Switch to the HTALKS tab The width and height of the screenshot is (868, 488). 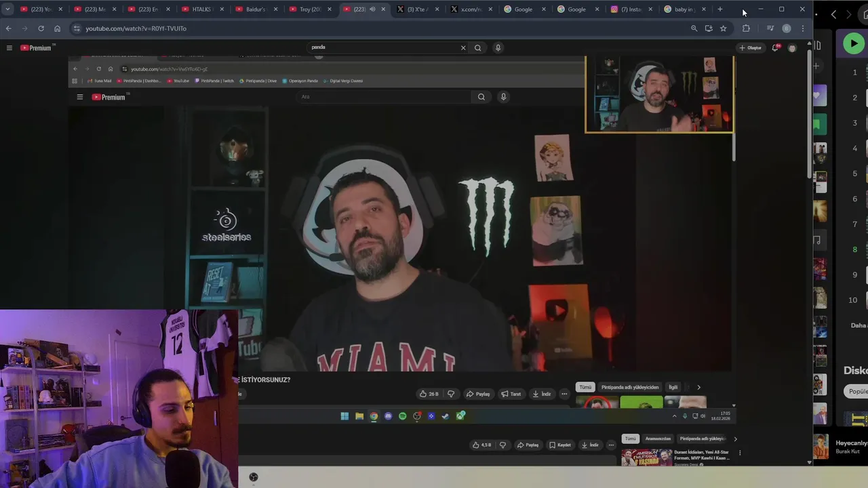pyautogui.click(x=202, y=9)
